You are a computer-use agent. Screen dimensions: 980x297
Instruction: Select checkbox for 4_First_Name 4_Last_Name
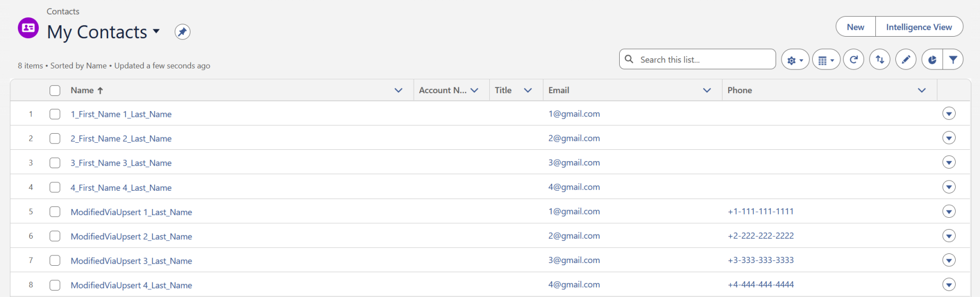point(55,188)
